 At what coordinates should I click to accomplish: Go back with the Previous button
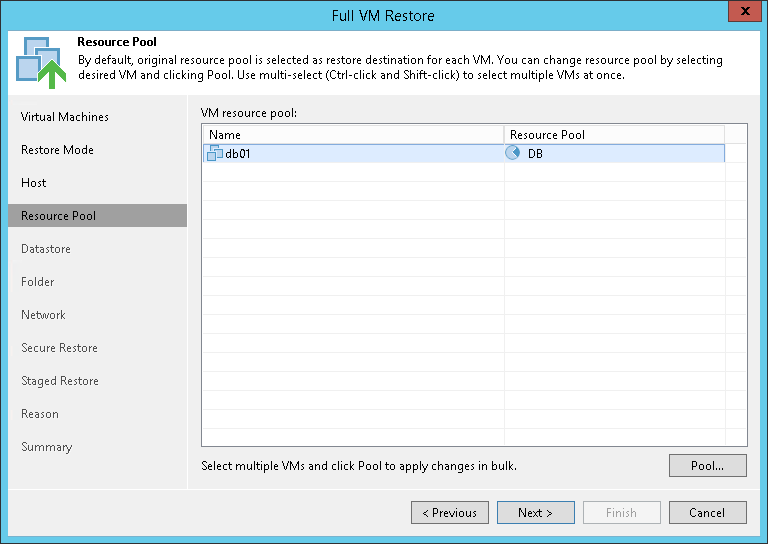[449, 513]
